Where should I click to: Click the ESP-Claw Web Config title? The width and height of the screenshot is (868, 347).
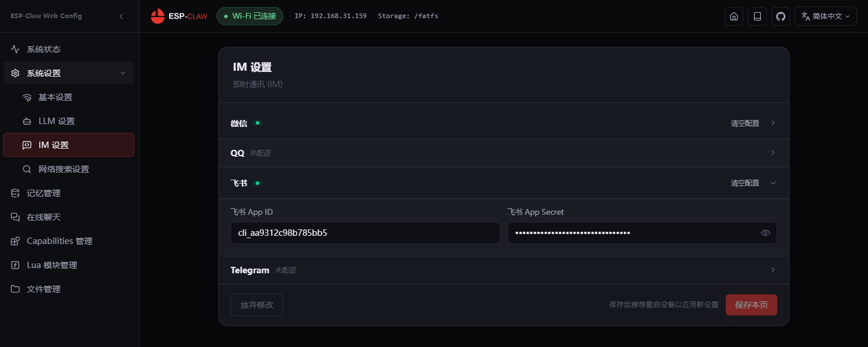[46, 16]
